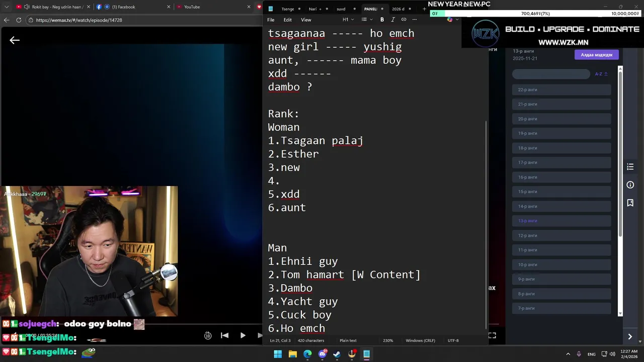Image resolution: width=644 pixels, height=362 pixels.
Task: Open the Edit menu in Notepad
Action: coord(287,20)
